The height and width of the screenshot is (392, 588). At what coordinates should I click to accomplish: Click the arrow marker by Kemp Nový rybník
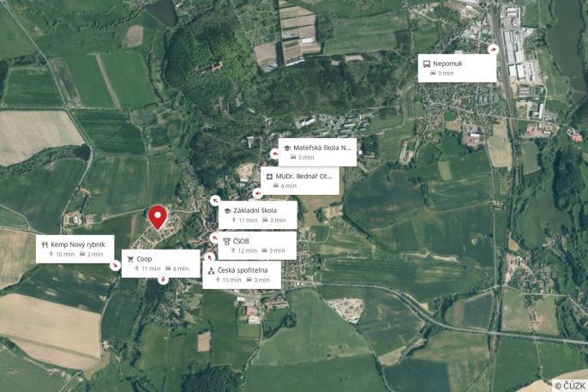115,265
